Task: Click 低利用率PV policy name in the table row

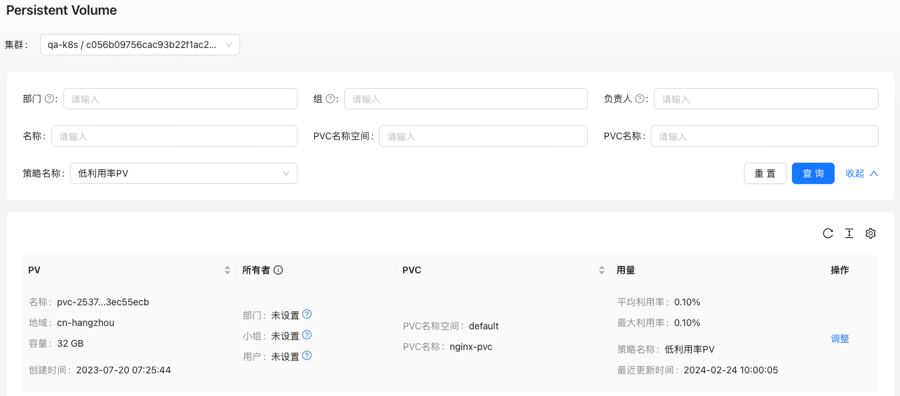Action: pyautogui.click(x=689, y=349)
